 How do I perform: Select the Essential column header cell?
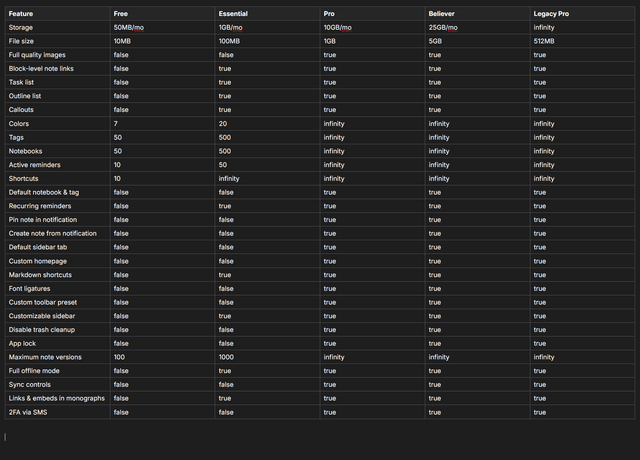(x=234, y=13)
